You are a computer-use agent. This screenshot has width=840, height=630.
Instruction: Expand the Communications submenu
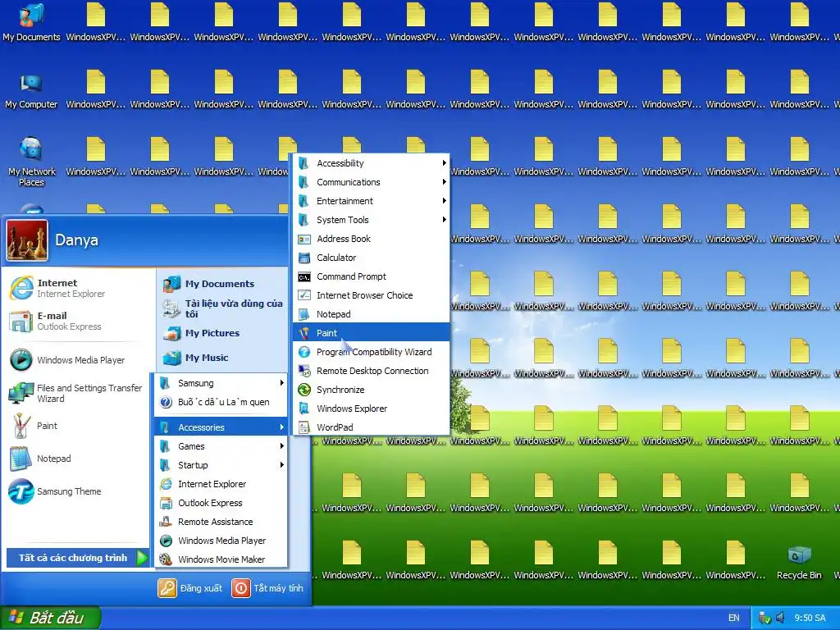pyautogui.click(x=371, y=182)
